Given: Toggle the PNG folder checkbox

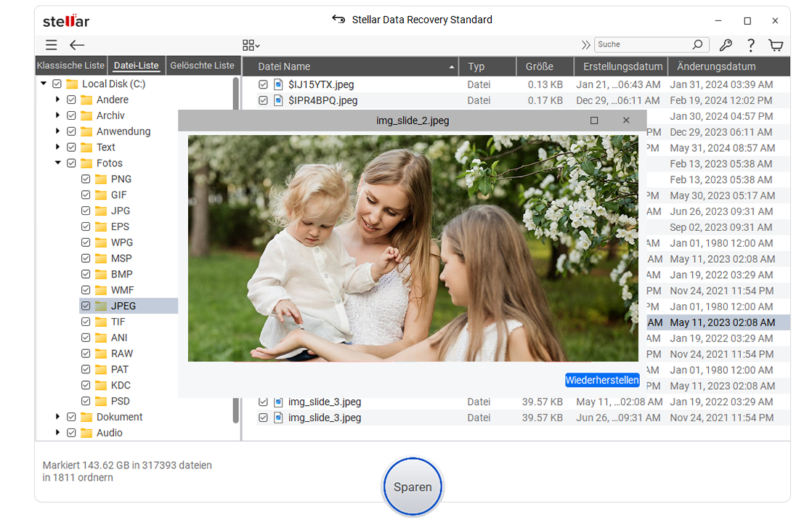Looking at the screenshot, I should [x=86, y=179].
